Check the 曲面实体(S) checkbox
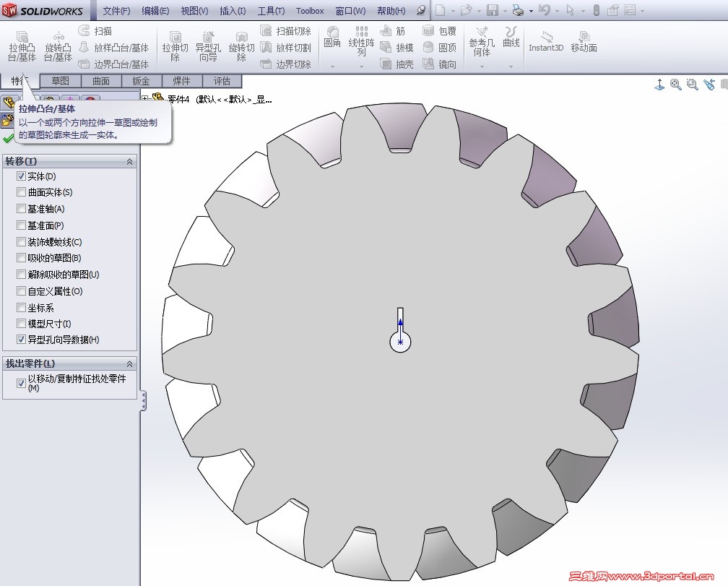 [x=21, y=191]
